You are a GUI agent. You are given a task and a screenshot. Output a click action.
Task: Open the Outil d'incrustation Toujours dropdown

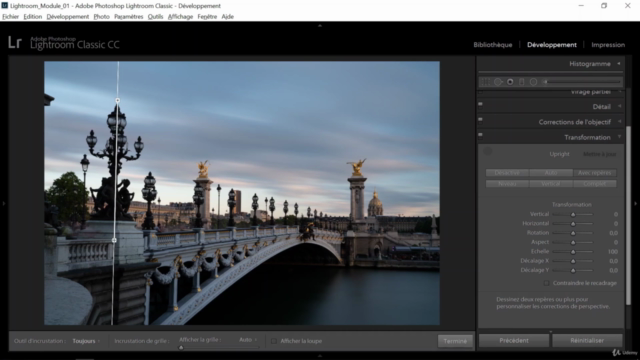pyautogui.click(x=86, y=341)
